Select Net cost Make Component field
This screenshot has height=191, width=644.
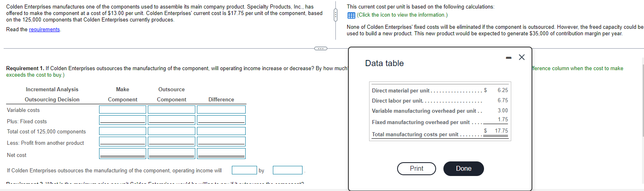click(x=123, y=153)
